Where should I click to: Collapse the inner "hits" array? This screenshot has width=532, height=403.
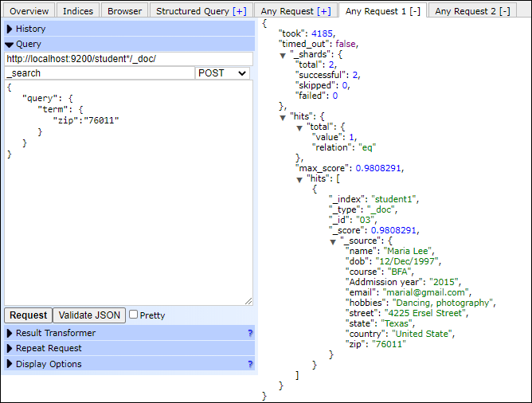pos(299,180)
